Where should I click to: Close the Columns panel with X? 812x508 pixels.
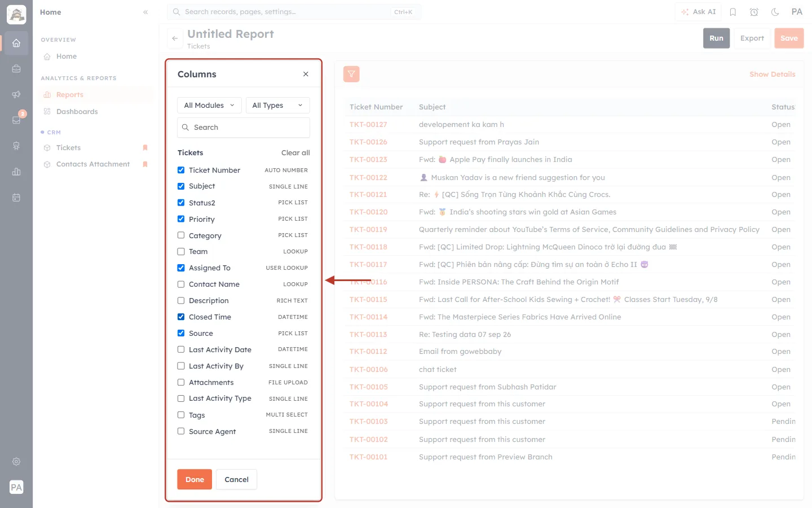pyautogui.click(x=306, y=74)
